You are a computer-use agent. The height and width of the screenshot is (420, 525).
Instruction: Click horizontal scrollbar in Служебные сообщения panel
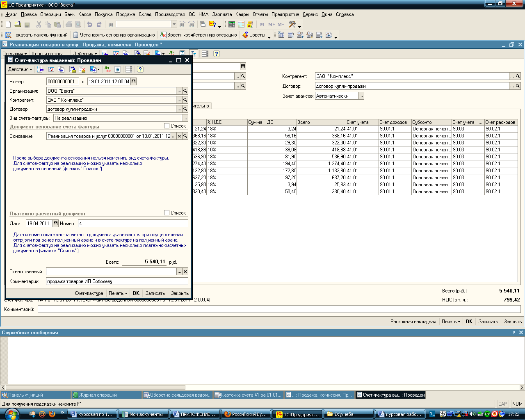click(95, 387)
